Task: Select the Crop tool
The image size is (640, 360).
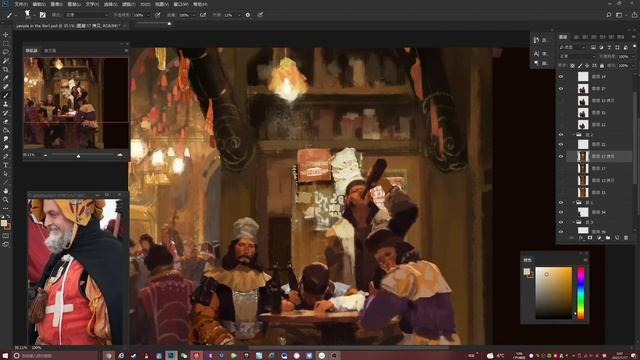Action: (6, 69)
